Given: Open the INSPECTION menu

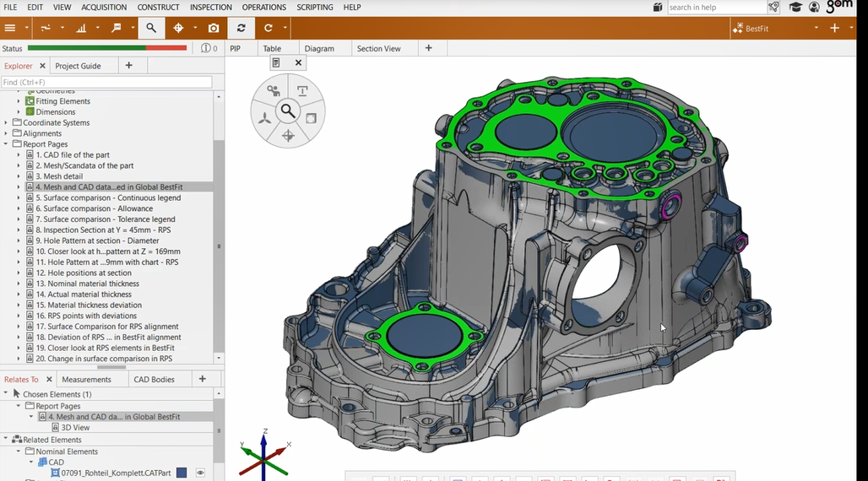Looking at the screenshot, I should click(210, 8).
